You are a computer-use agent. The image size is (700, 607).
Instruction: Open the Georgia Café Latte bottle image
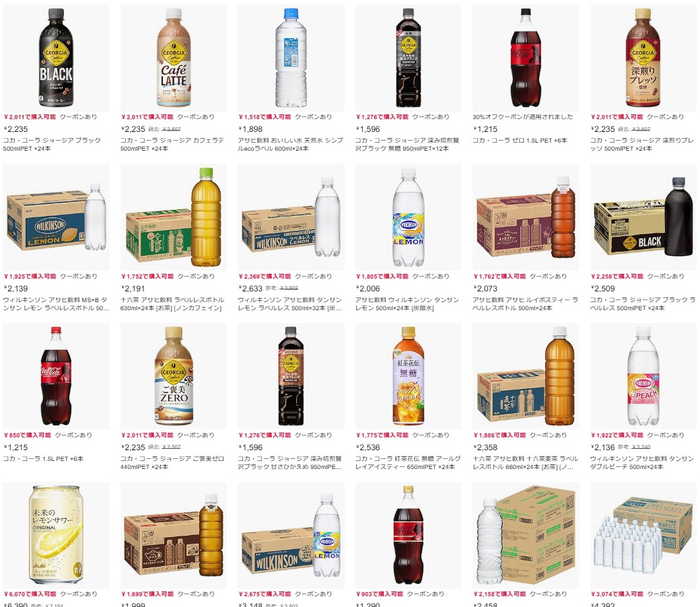pos(174,58)
